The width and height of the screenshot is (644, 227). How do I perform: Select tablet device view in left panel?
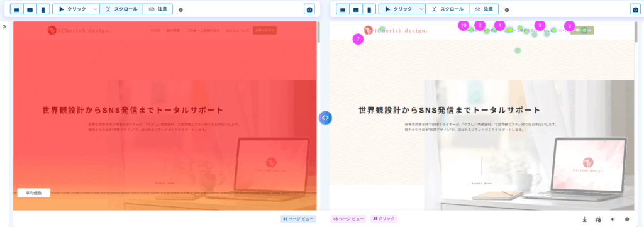pos(30,9)
